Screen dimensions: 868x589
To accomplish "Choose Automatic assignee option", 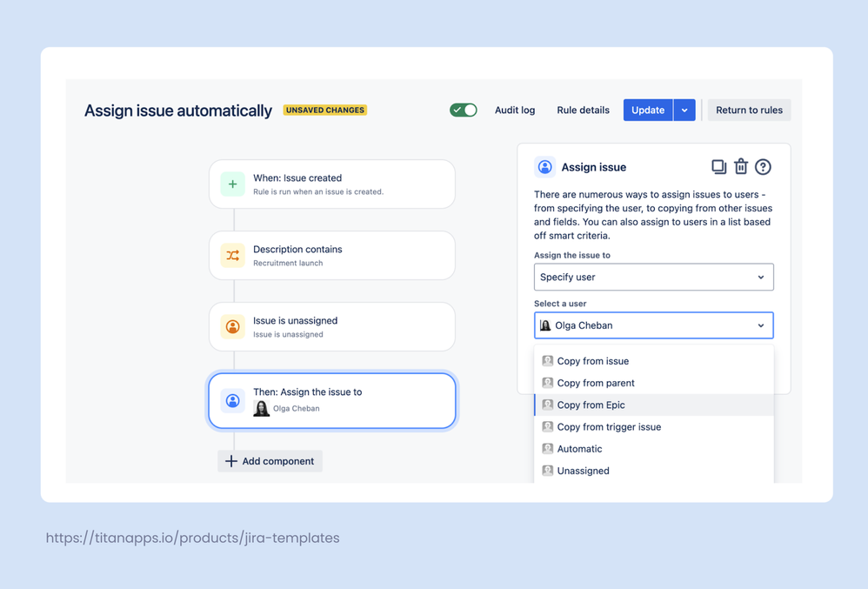I will tap(654, 448).
